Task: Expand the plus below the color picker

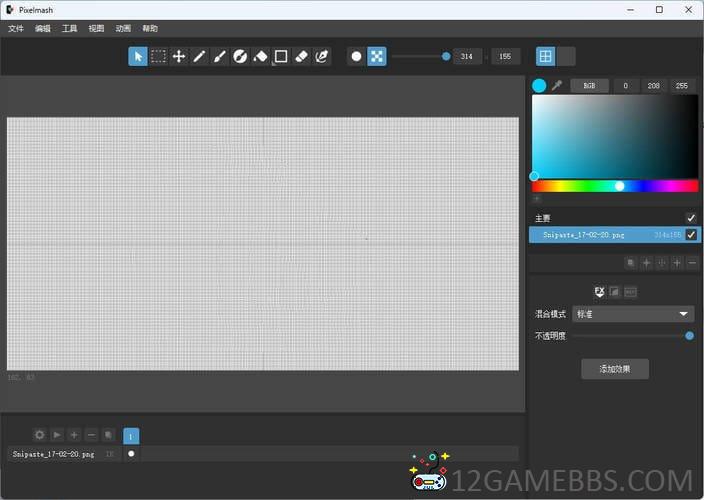Action: click(x=536, y=199)
